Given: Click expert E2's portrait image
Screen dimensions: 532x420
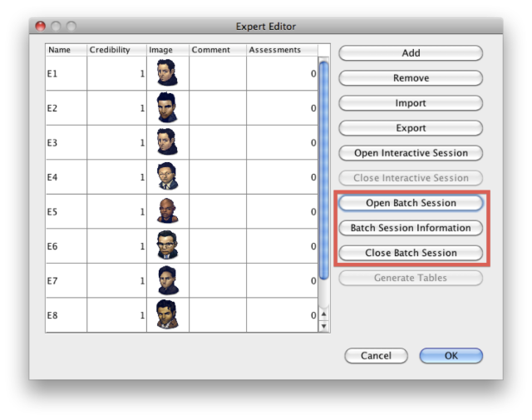Looking at the screenshot, I should pos(167,107).
